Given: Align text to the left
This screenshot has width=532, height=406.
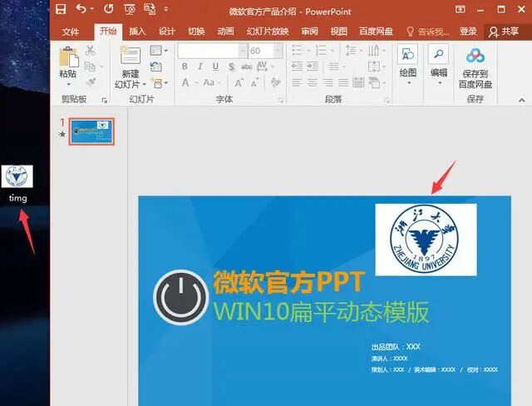Looking at the screenshot, I should [x=297, y=82].
